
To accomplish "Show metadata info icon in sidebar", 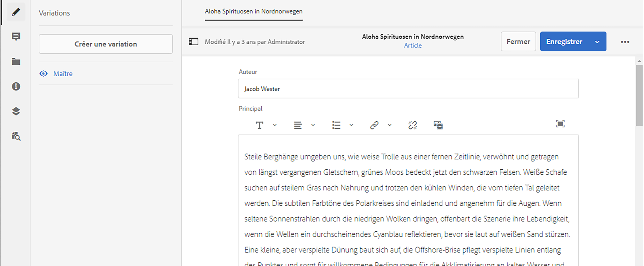I will [16, 86].
